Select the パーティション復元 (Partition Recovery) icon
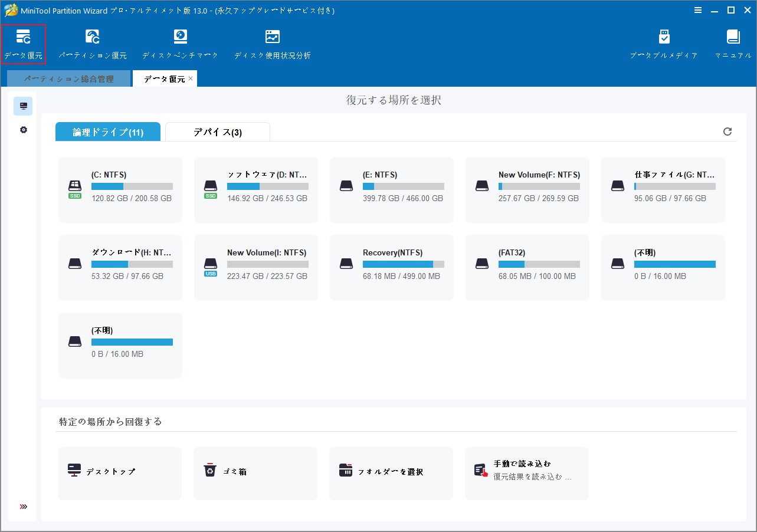 pos(92,43)
